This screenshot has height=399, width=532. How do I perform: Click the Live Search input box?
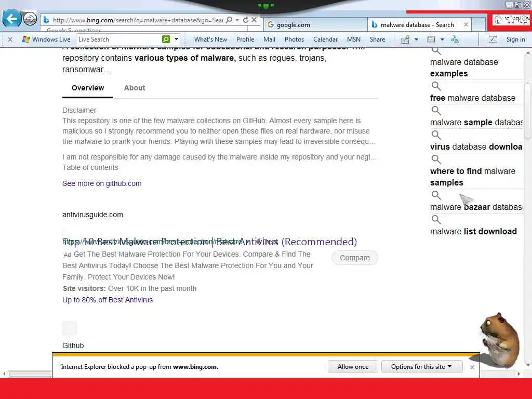119,39
